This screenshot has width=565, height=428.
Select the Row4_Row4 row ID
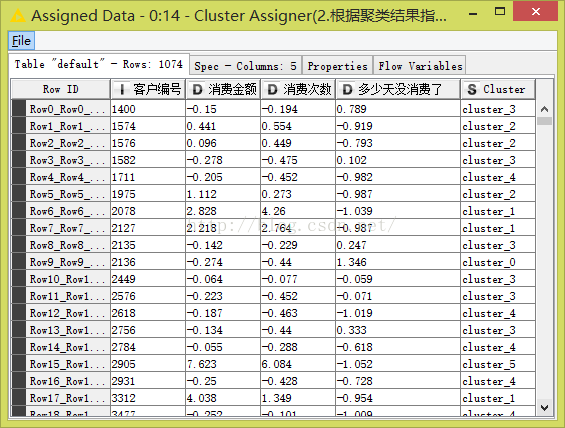(x=67, y=177)
